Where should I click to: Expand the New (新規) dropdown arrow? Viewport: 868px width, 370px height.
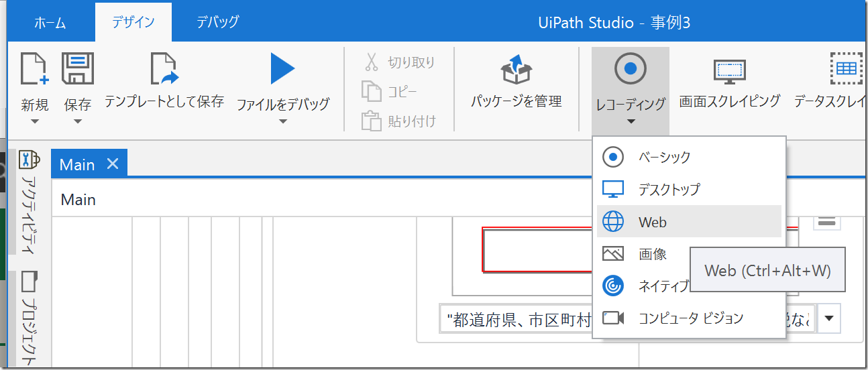coord(35,122)
